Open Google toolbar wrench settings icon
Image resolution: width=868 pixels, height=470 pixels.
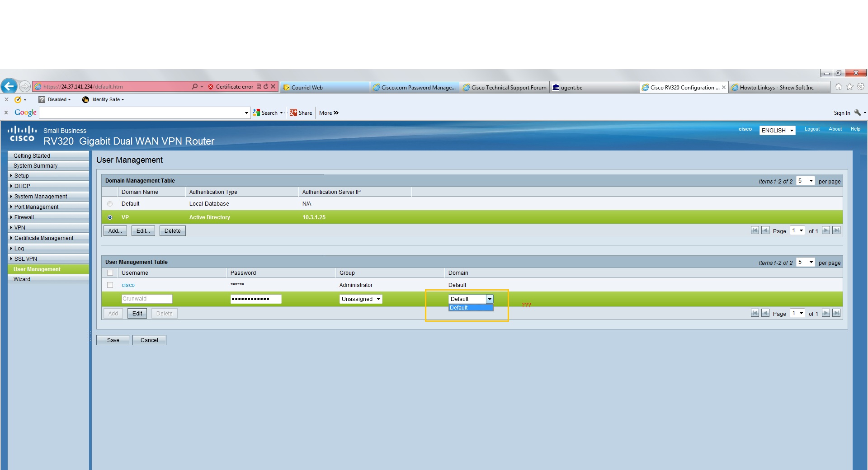[858, 113]
